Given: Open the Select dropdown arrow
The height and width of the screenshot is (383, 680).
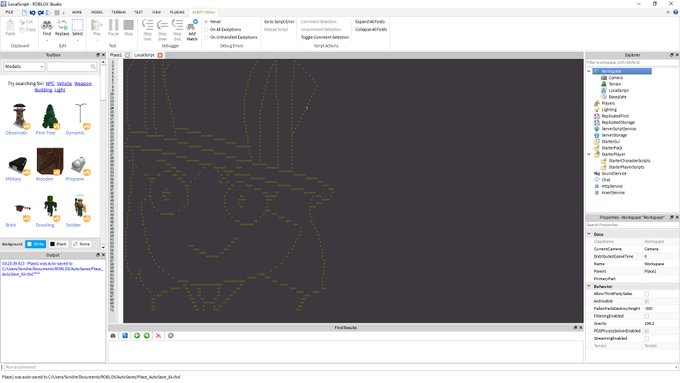Looking at the screenshot, I should 78,41.
